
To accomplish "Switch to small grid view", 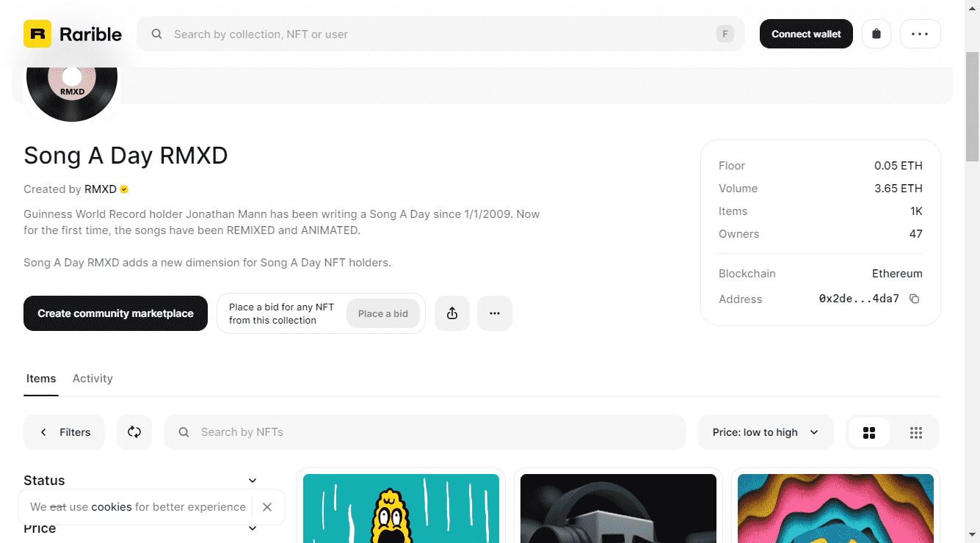I will [x=915, y=432].
